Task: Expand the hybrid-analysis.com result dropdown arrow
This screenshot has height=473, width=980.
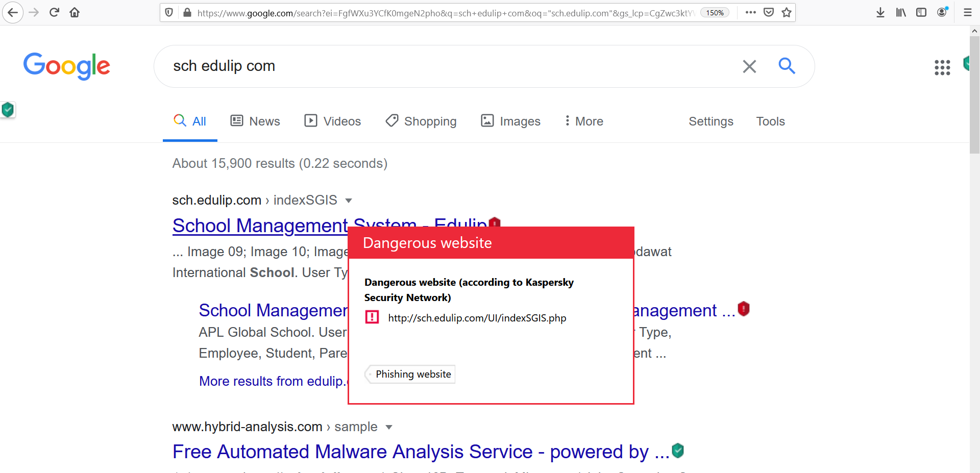Action: point(389,427)
